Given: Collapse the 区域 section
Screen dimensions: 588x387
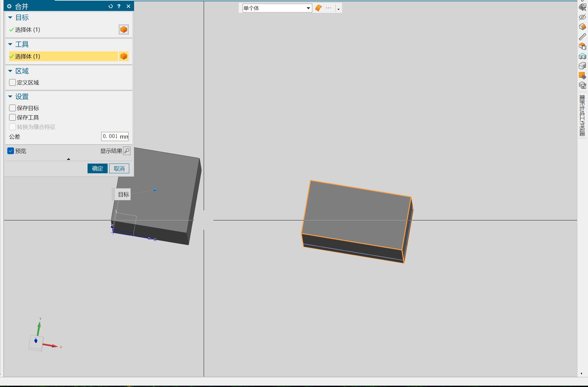Looking at the screenshot, I should tap(10, 71).
